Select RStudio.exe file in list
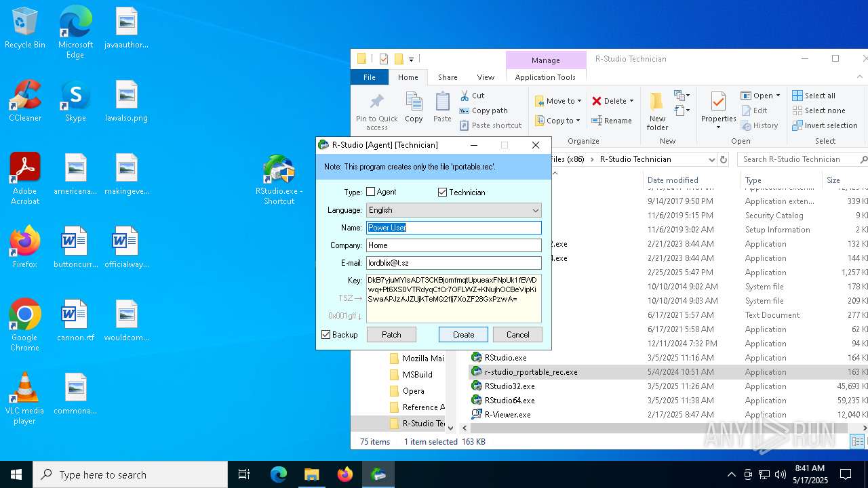This screenshot has width=868, height=488. tap(505, 358)
